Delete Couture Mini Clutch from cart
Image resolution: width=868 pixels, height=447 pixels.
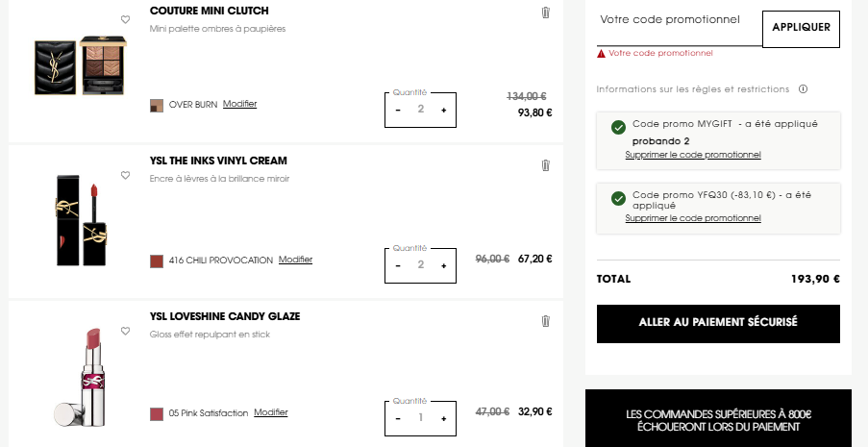[x=545, y=12]
